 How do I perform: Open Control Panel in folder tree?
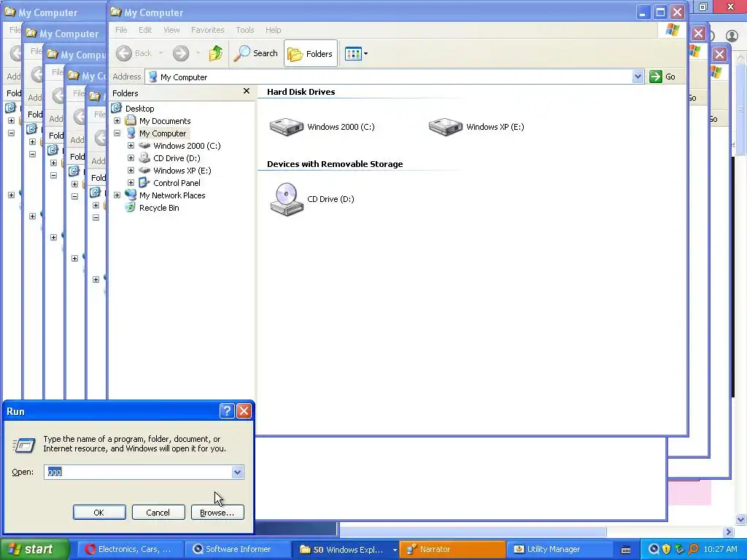(177, 183)
